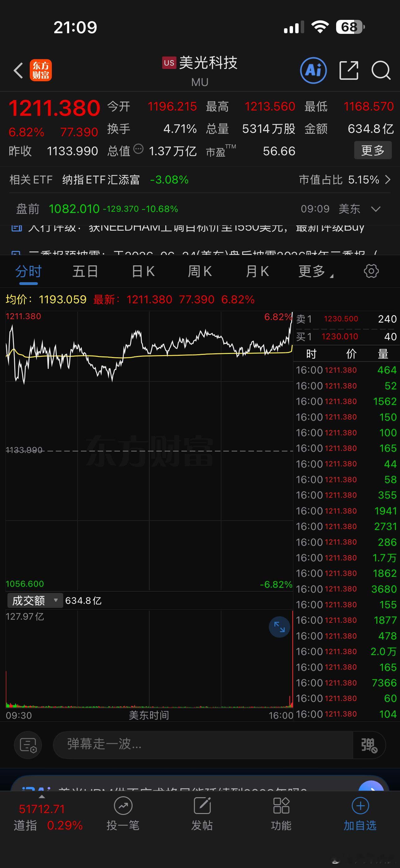This screenshot has width=400, height=868.
Task: Tap the share export icon
Action: (x=349, y=70)
